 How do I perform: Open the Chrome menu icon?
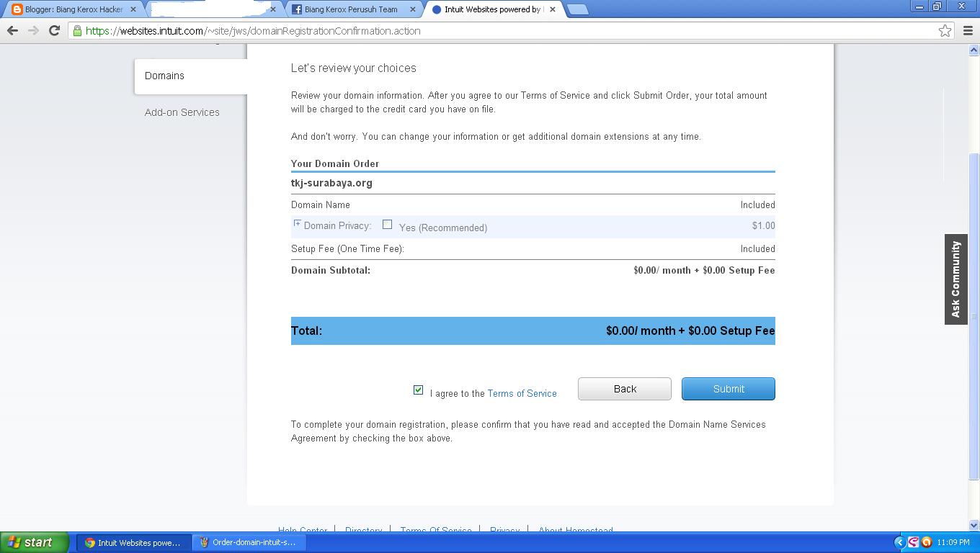[x=968, y=30]
